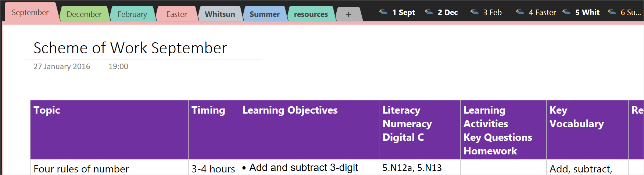Image resolution: width=644 pixels, height=175 pixels.
Task: Click the page time 19:00
Action: [118, 67]
